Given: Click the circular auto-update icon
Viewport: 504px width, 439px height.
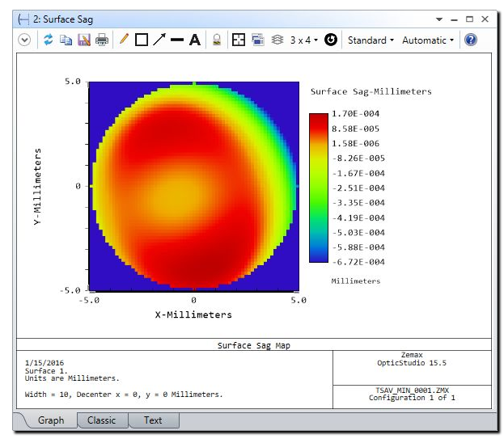Looking at the screenshot, I should pyautogui.click(x=331, y=40).
